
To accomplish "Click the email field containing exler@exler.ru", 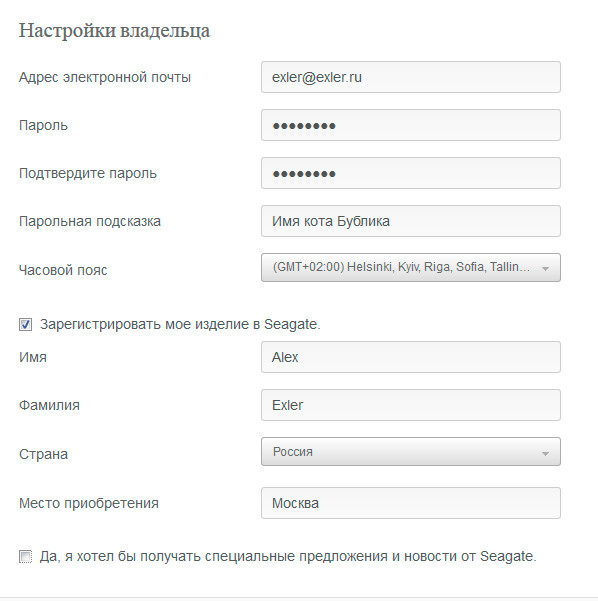I will pos(411,77).
